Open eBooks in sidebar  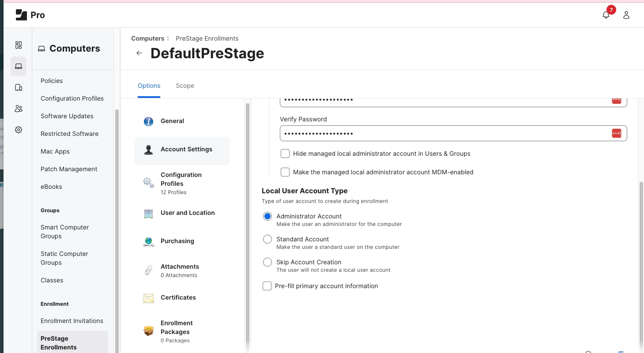point(51,187)
